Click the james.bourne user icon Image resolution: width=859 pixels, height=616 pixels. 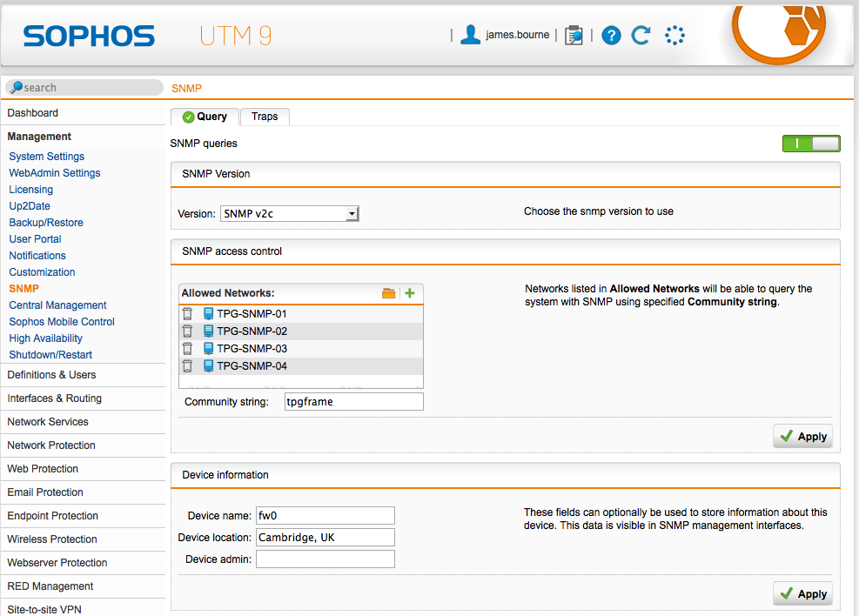click(470, 35)
